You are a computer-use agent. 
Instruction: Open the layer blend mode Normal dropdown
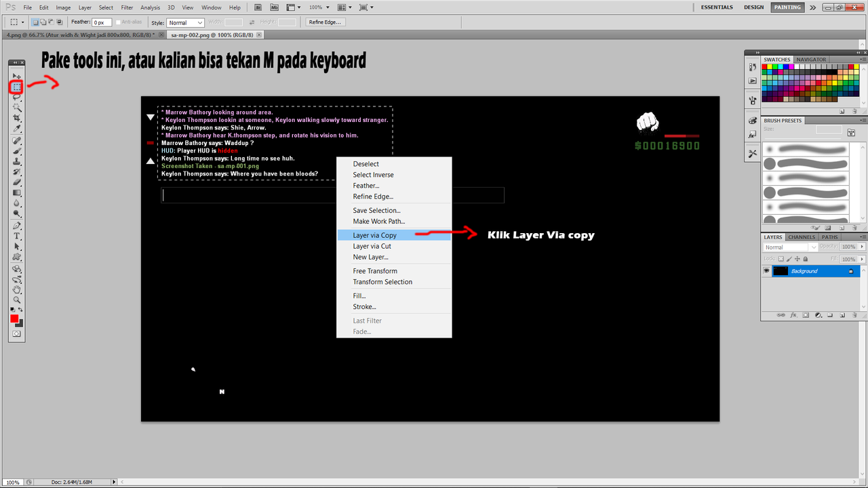(x=790, y=247)
